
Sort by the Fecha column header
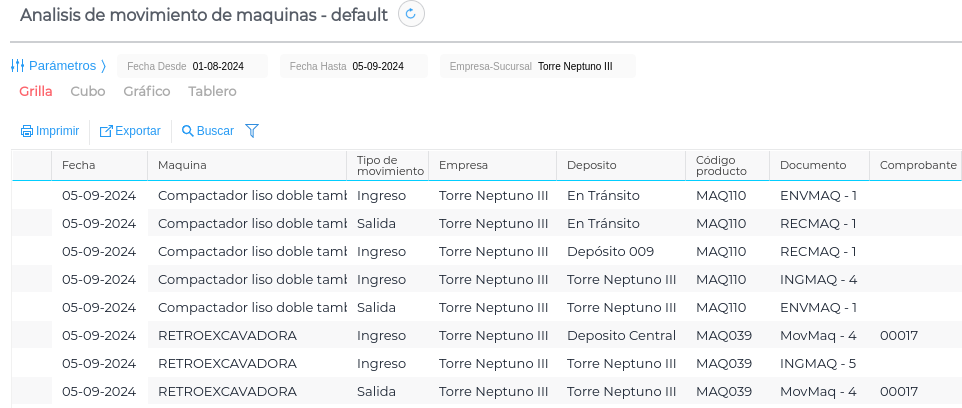click(79, 165)
